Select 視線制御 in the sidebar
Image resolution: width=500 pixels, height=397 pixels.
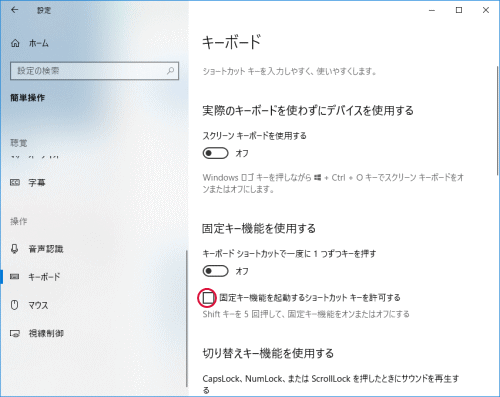pyautogui.click(x=46, y=333)
